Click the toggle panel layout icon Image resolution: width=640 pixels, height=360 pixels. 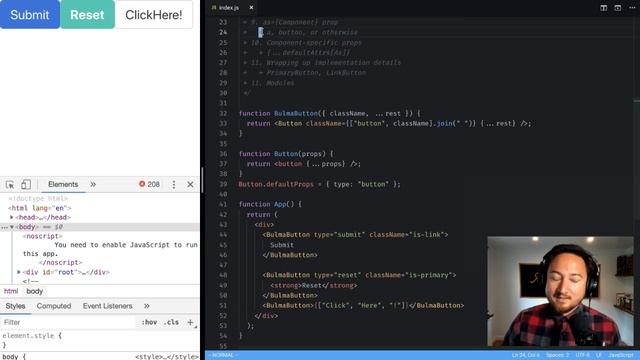point(618,8)
